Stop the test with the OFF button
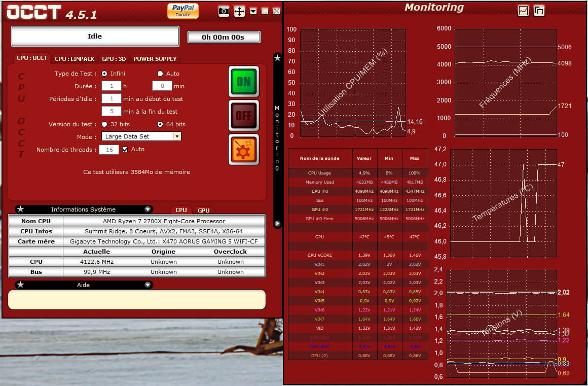This screenshot has width=588, height=386. [244, 115]
